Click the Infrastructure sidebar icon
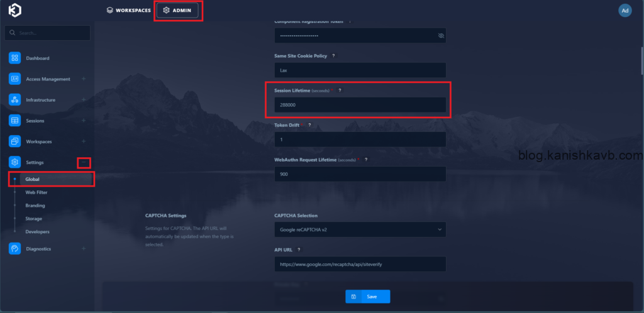The image size is (644, 313). (x=15, y=100)
